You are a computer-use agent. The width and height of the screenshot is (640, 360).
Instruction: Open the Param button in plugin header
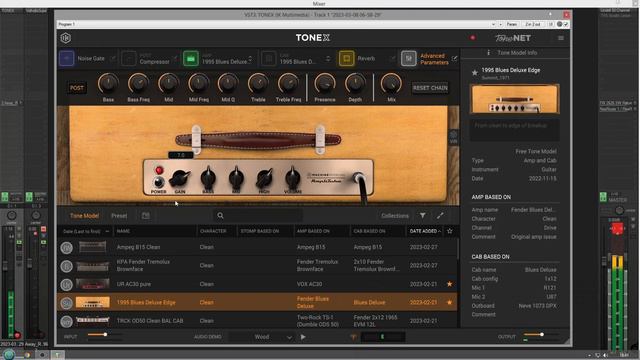pyautogui.click(x=512, y=24)
